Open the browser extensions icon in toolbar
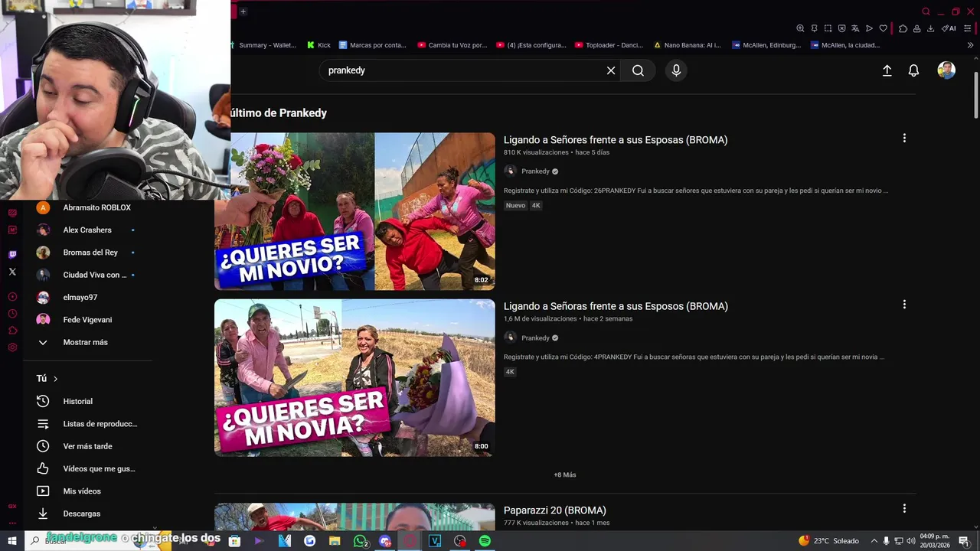This screenshot has width=980, height=551. click(x=903, y=28)
